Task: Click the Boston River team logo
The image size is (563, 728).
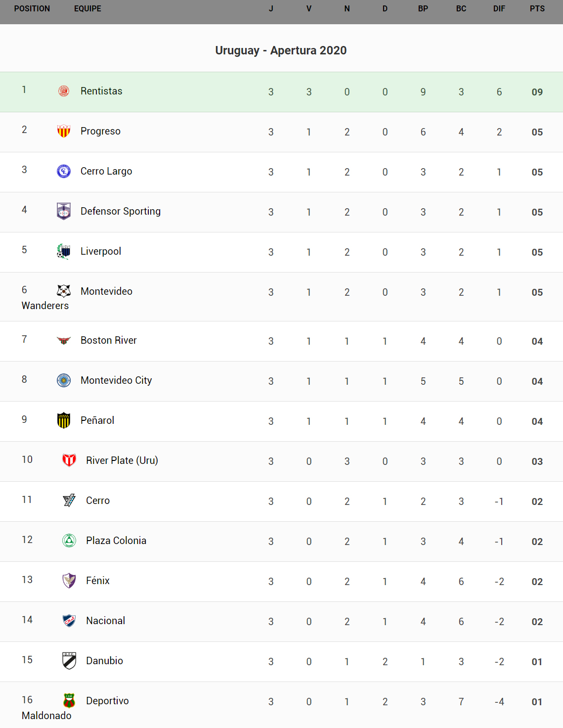Action: 64,340
